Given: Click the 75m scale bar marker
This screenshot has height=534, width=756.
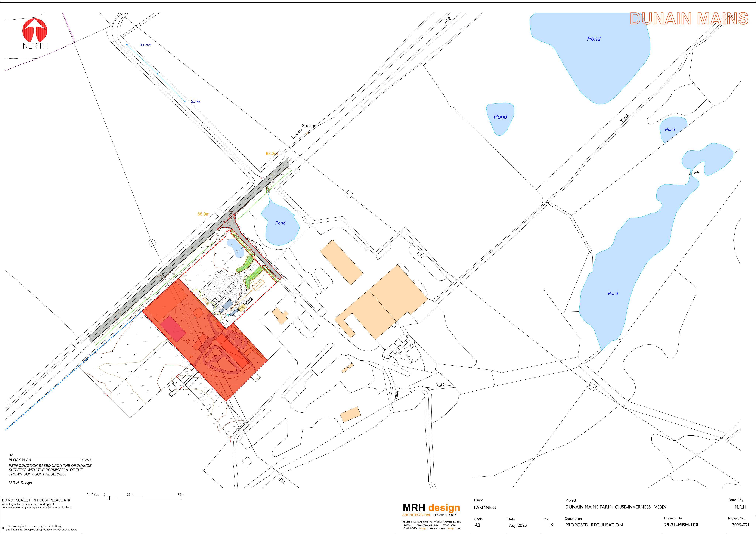Looking at the screenshot, I should tap(181, 495).
